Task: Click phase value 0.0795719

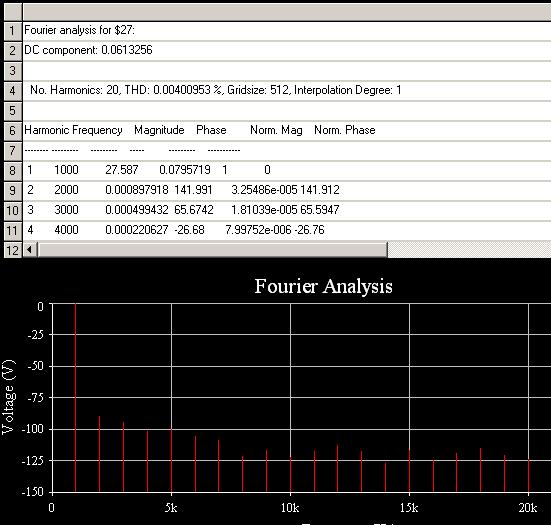Action: 185,170
